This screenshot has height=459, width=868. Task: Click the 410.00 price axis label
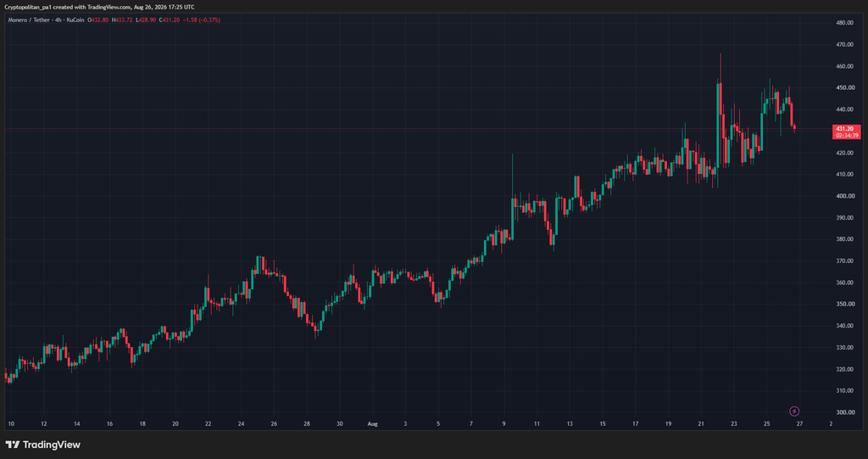(x=845, y=174)
